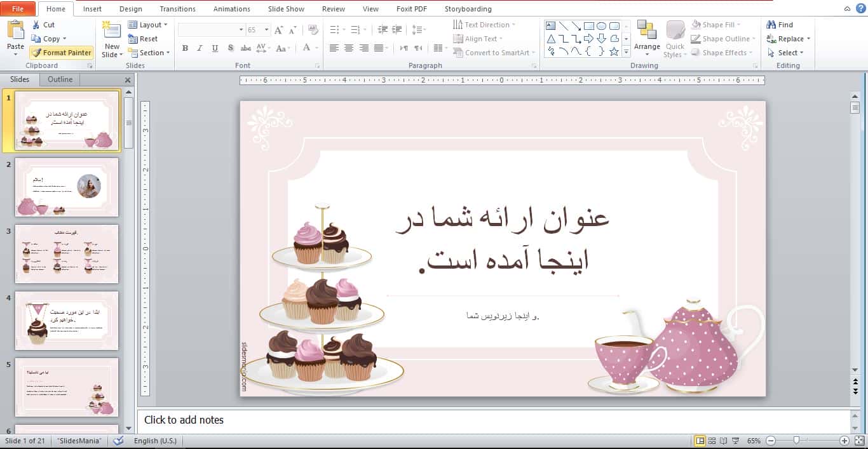Image resolution: width=868 pixels, height=449 pixels.
Task: Open the PowerPoint Help icon
Action: pyautogui.click(x=860, y=9)
